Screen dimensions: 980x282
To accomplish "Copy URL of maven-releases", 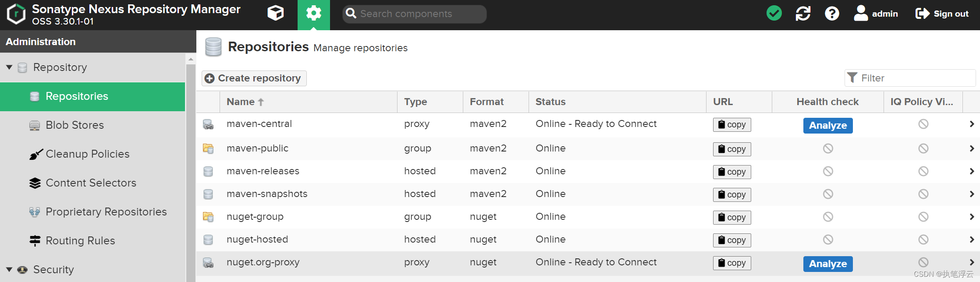I will 732,172.
